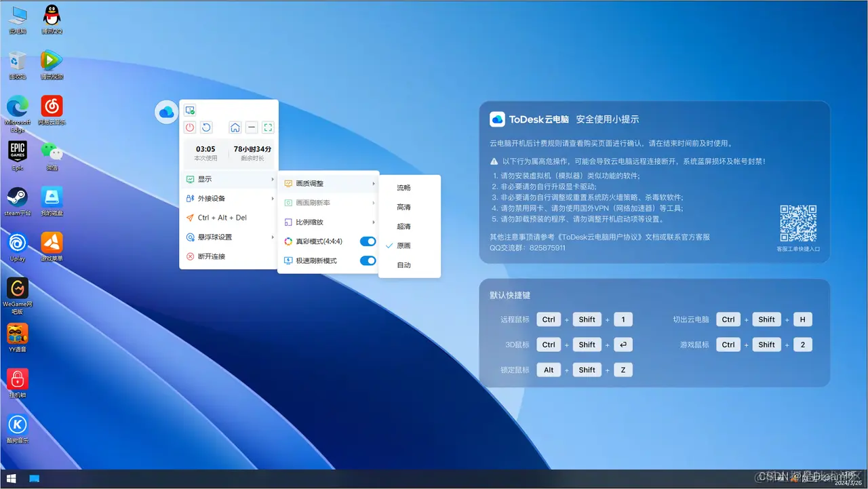Click the fullscreen icon in ToDesk toolbar
Screen dimensions: 868x489
pos(267,127)
